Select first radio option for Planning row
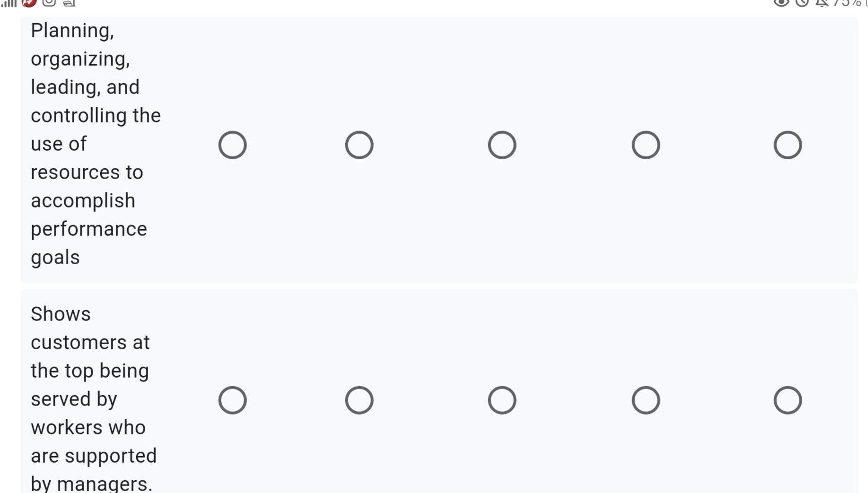868x493 pixels. coord(232,145)
